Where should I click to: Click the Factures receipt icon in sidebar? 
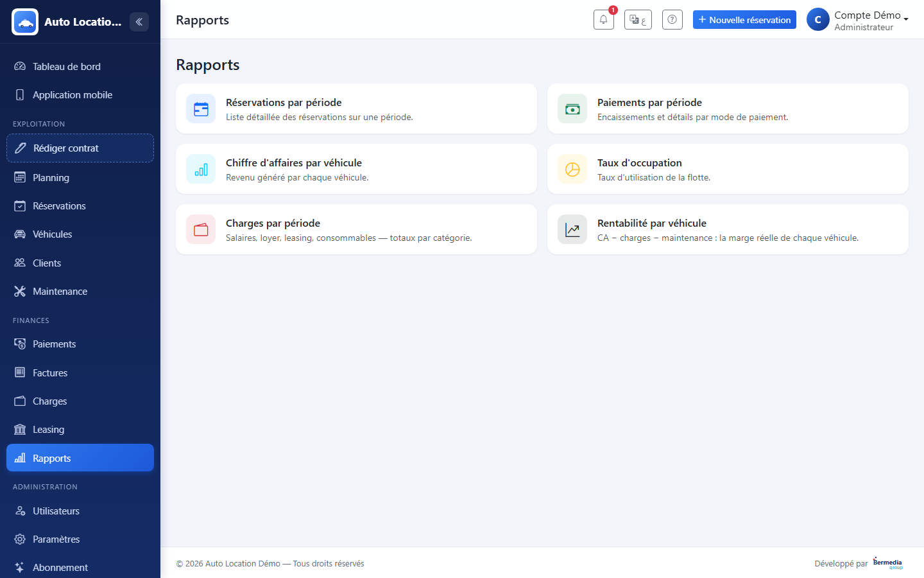20,372
